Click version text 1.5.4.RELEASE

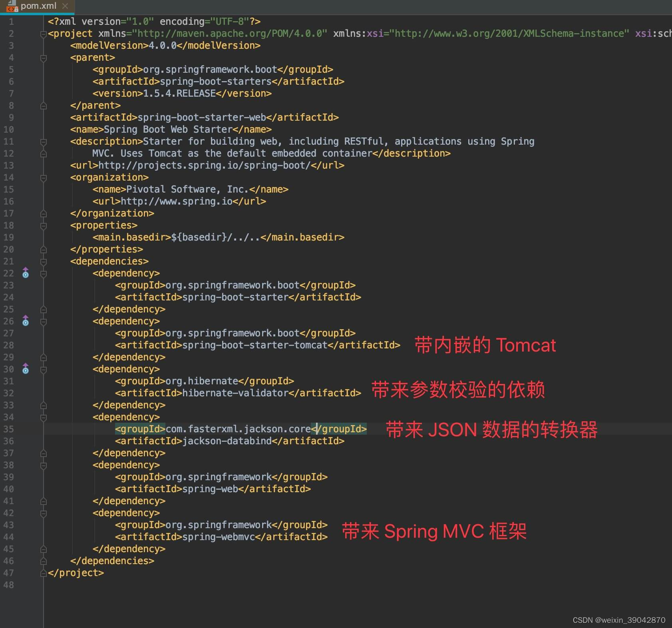[179, 93]
